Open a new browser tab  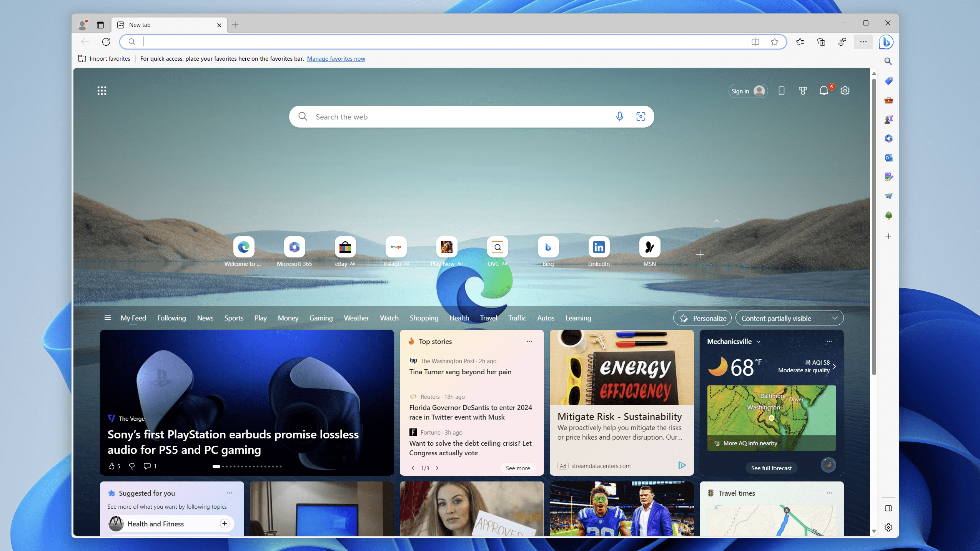tap(235, 25)
